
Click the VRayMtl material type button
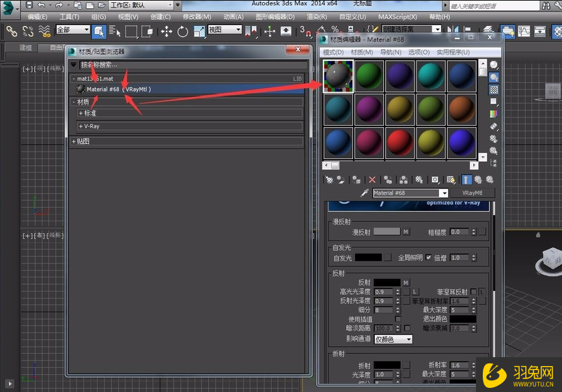(472, 193)
